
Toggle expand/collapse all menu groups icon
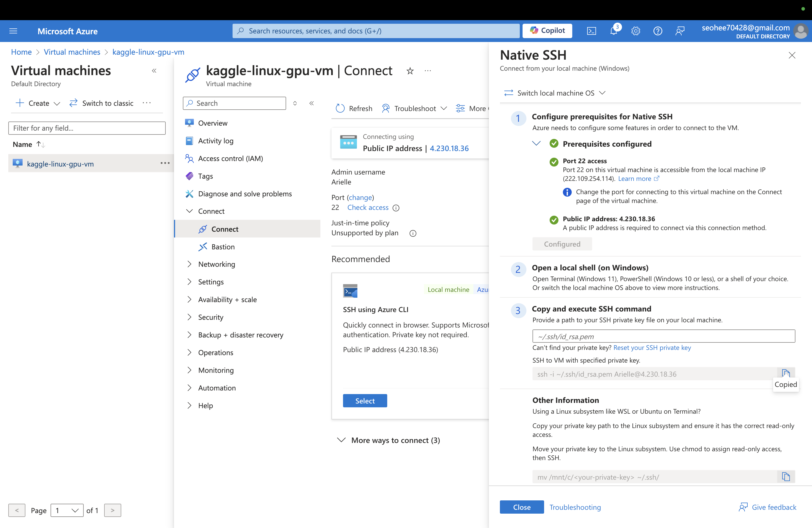295,103
